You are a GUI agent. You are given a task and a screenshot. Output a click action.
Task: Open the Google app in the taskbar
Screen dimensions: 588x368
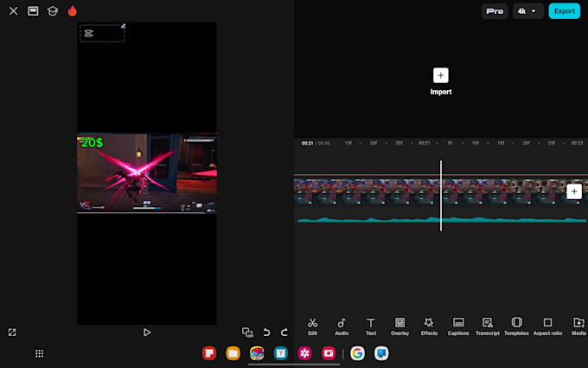357,353
